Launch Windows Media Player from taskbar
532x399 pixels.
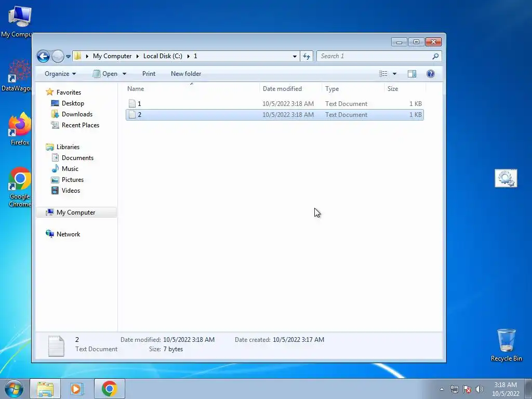77,389
